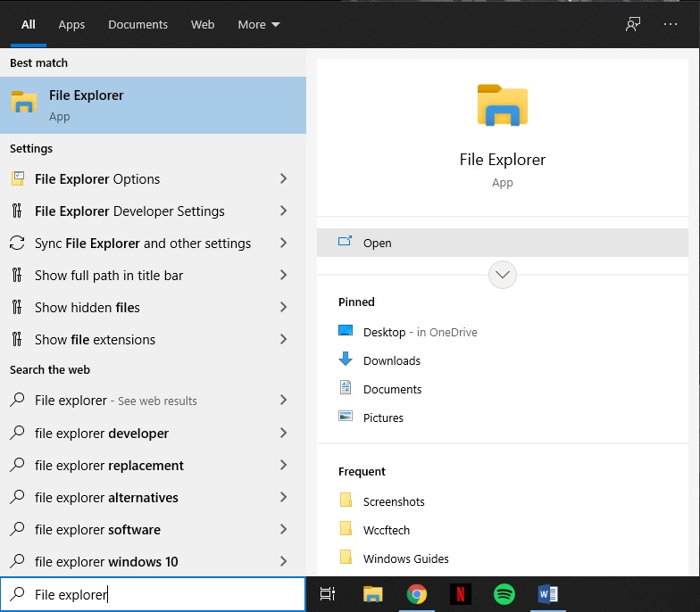700x612 pixels.
Task: Expand the More filter dropdown
Action: click(x=258, y=24)
